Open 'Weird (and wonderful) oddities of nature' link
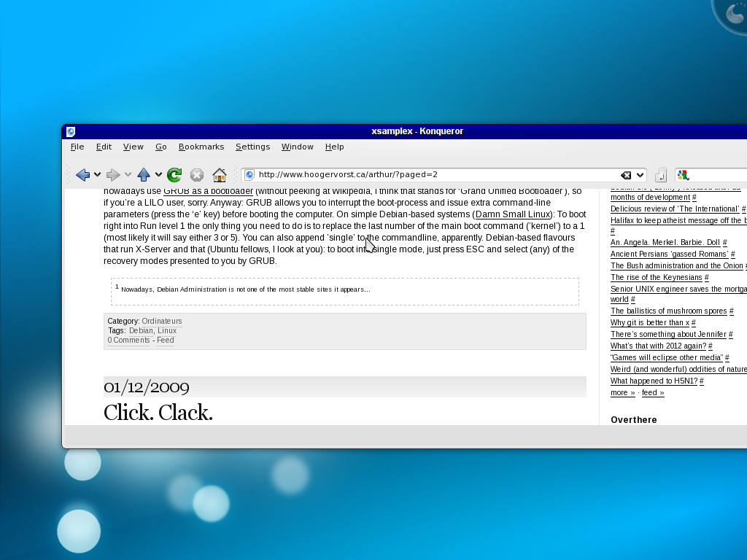The height and width of the screenshot is (560, 747). pos(678,369)
